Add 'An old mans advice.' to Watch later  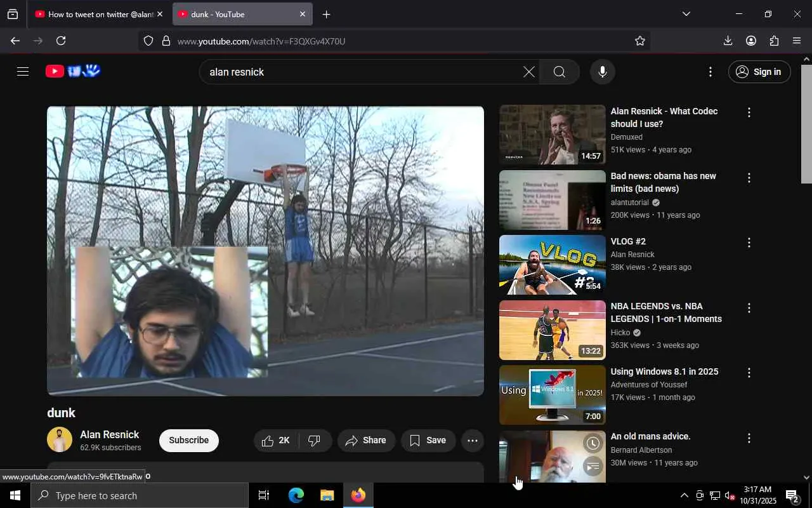click(x=593, y=443)
